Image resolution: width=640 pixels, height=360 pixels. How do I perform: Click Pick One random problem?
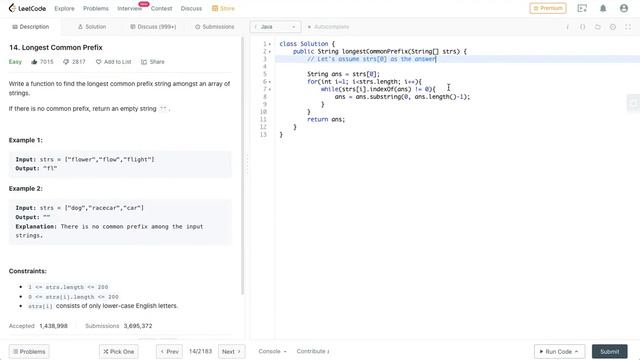(x=118, y=351)
